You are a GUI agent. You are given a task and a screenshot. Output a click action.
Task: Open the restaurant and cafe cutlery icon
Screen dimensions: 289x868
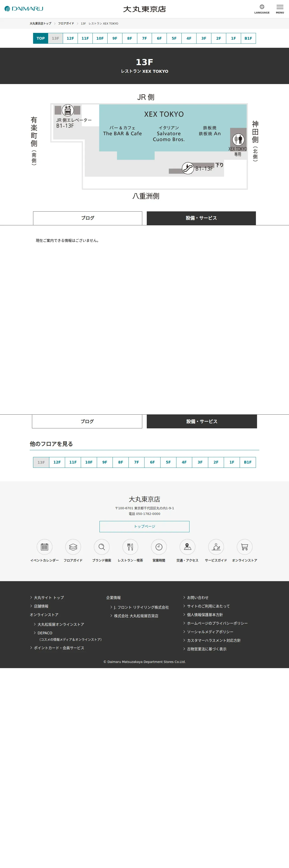pyautogui.click(x=130, y=547)
